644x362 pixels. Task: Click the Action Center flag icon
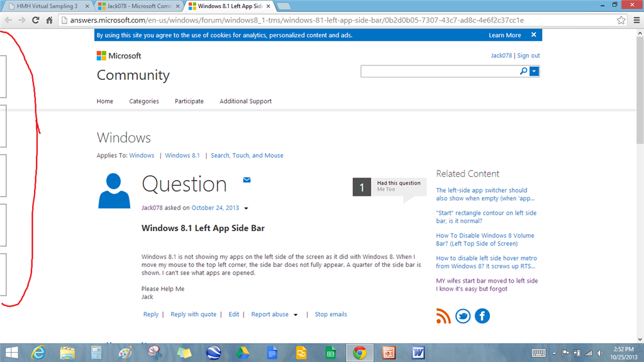(565, 353)
